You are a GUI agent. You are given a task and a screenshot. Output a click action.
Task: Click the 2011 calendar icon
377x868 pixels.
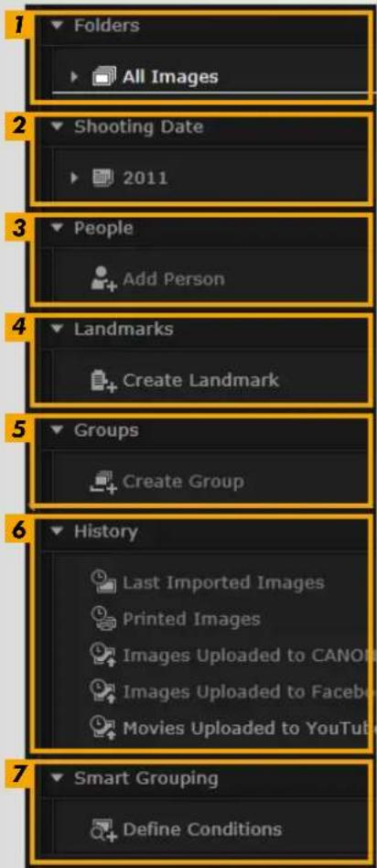[x=102, y=179]
